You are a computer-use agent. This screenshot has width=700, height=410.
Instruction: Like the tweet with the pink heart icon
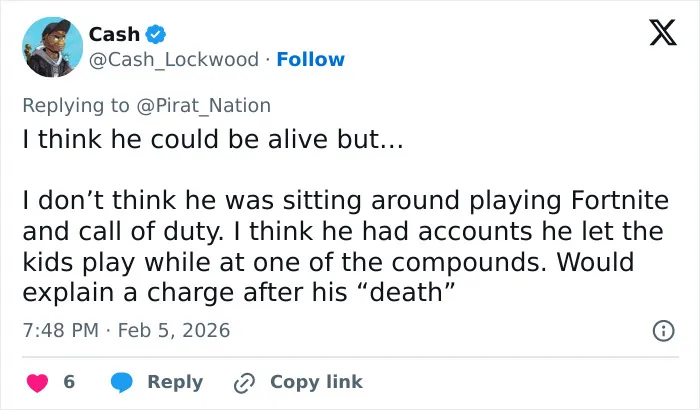pos(38,383)
